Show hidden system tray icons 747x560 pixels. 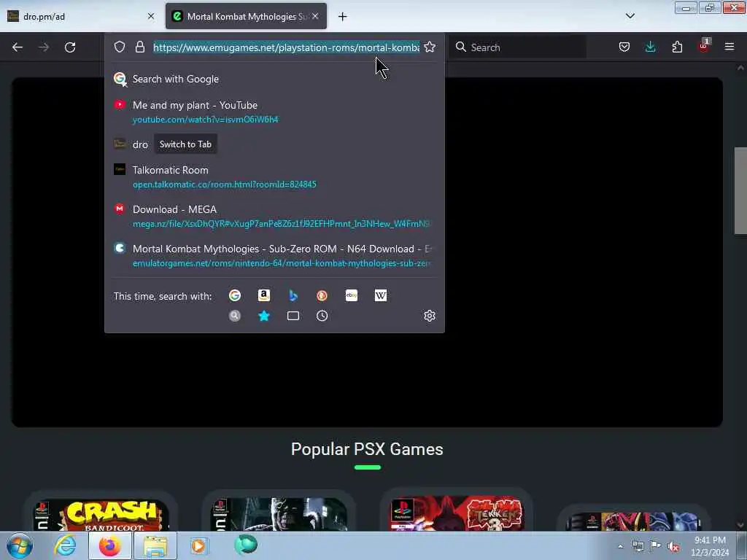pos(620,547)
